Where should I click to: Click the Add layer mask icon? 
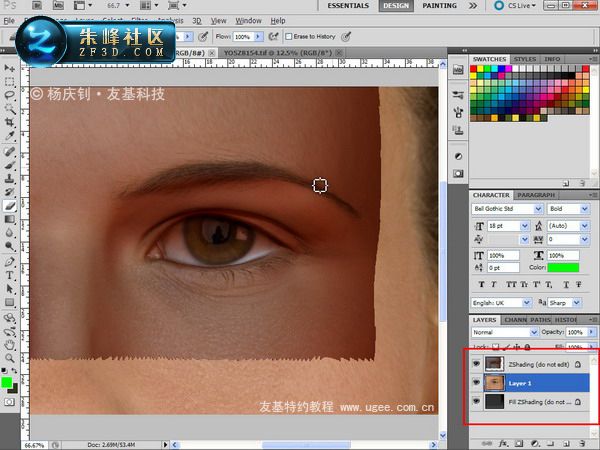[x=519, y=443]
